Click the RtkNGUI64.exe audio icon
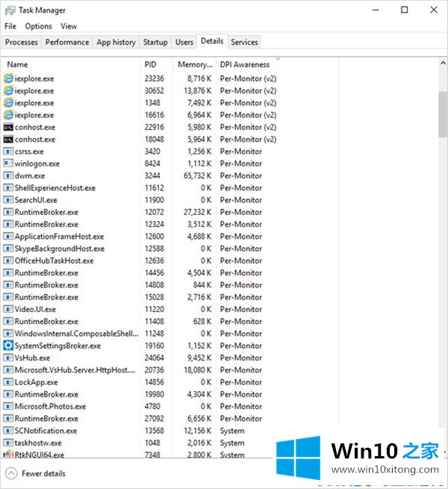The image size is (448, 489). pos(8,454)
